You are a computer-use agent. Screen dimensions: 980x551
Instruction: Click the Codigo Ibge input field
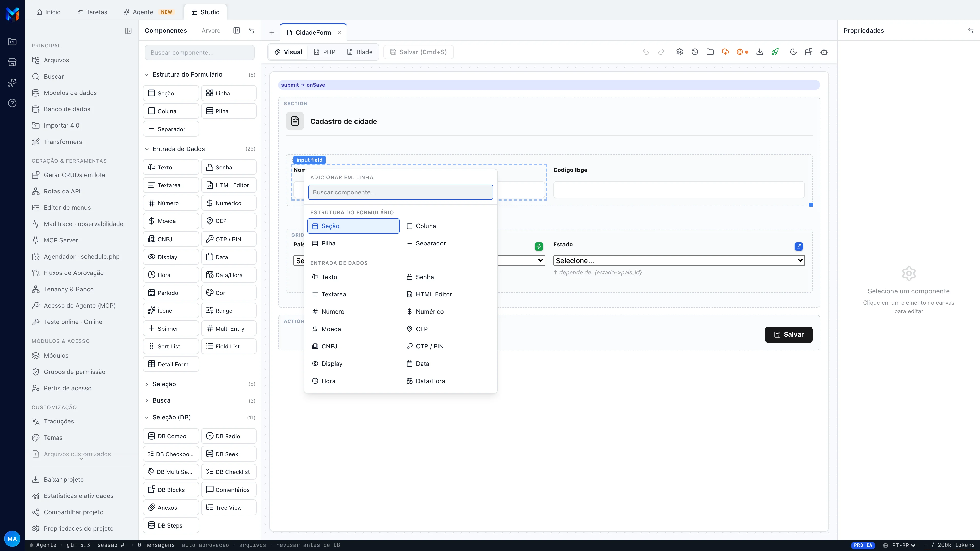[x=679, y=190]
